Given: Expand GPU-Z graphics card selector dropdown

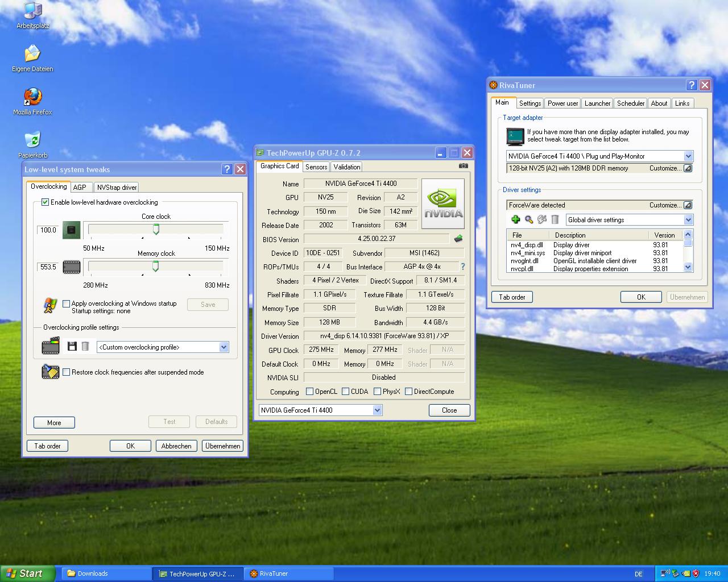Looking at the screenshot, I should 377,410.
